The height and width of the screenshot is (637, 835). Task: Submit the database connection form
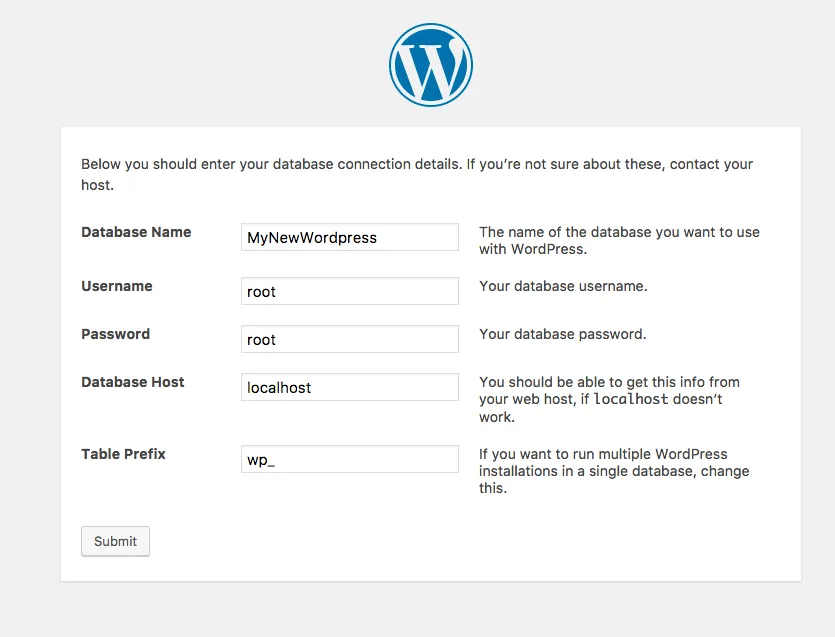[116, 541]
